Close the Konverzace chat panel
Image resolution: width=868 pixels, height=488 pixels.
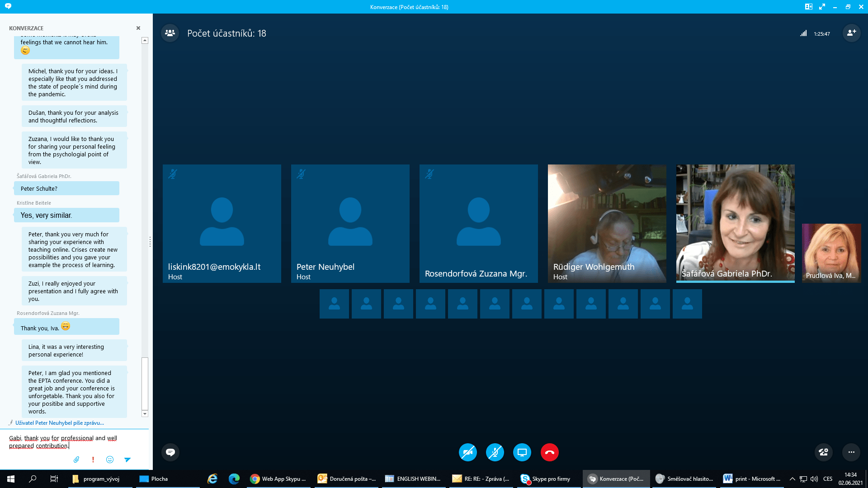coord(138,28)
